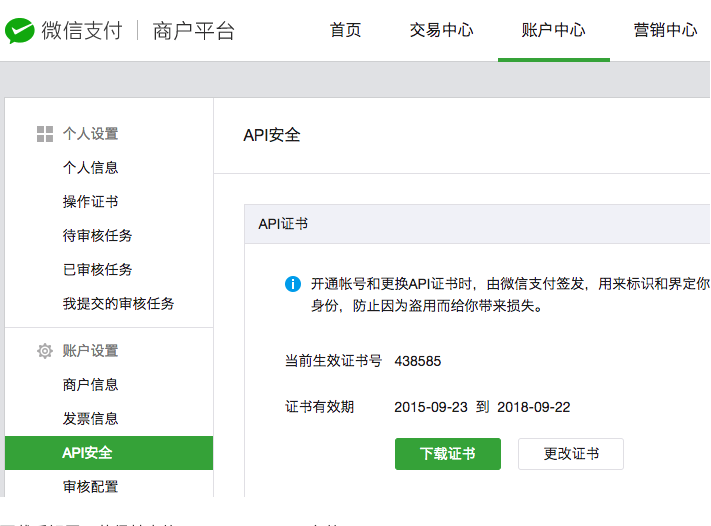Switch to the 交易中心 tab
Image resolution: width=711 pixels, height=526 pixels.
441,30
